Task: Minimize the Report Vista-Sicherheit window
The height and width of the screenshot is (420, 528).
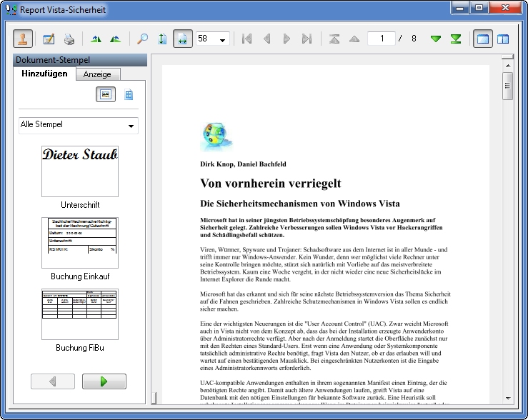Action: (x=460, y=7)
